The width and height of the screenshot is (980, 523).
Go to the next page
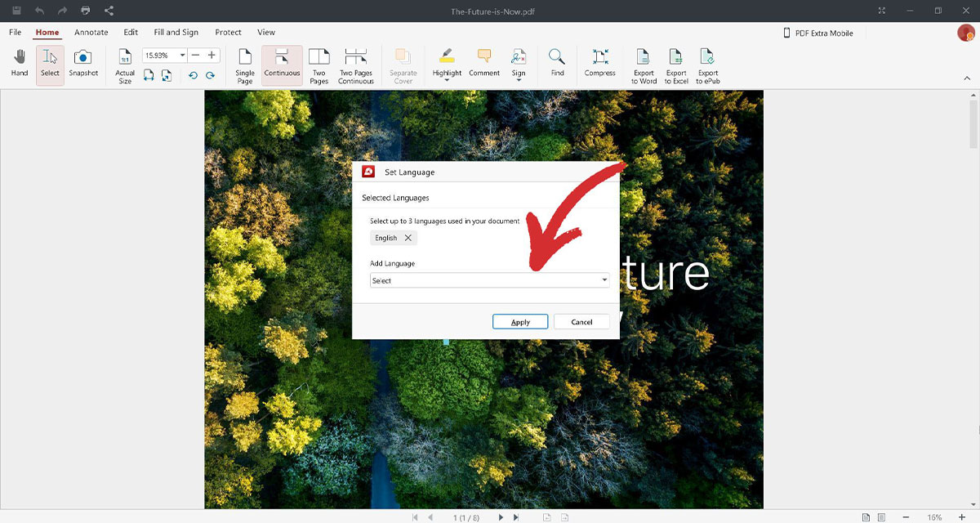pyautogui.click(x=501, y=517)
